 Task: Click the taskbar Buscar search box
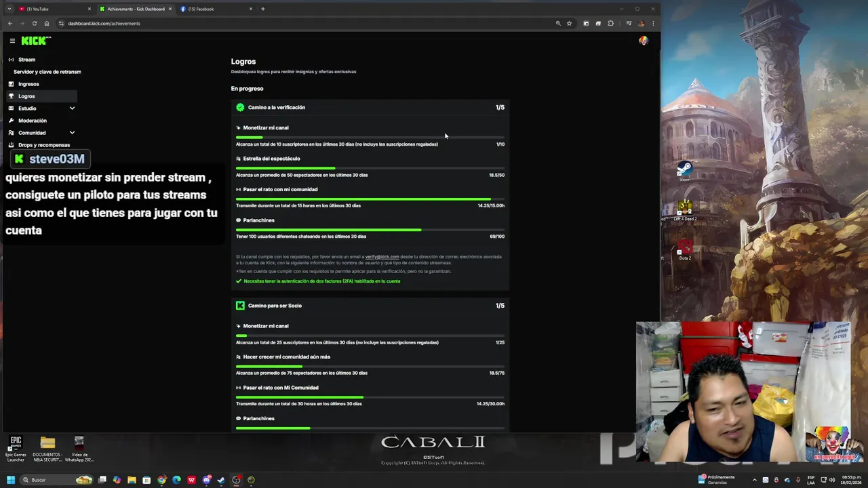point(58,480)
